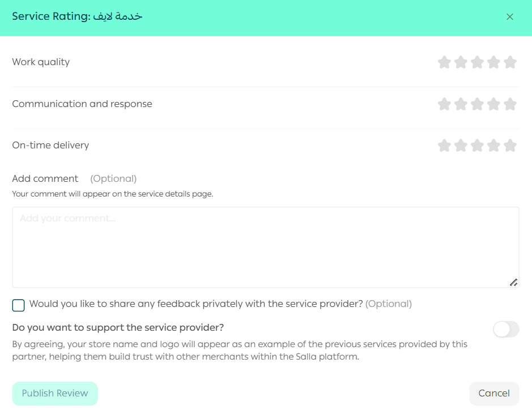
Task: Give Work quality three stars
Action: pos(477,62)
